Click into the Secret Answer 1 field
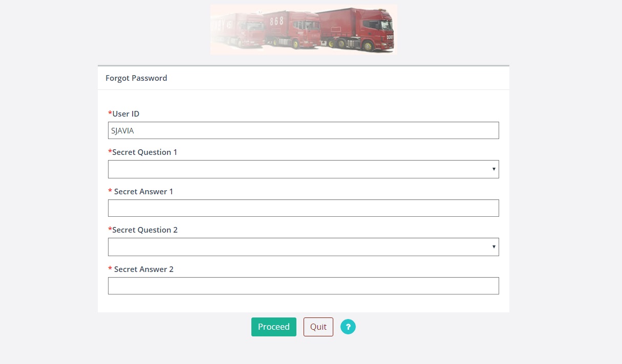The width and height of the screenshot is (622, 364). click(x=304, y=208)
